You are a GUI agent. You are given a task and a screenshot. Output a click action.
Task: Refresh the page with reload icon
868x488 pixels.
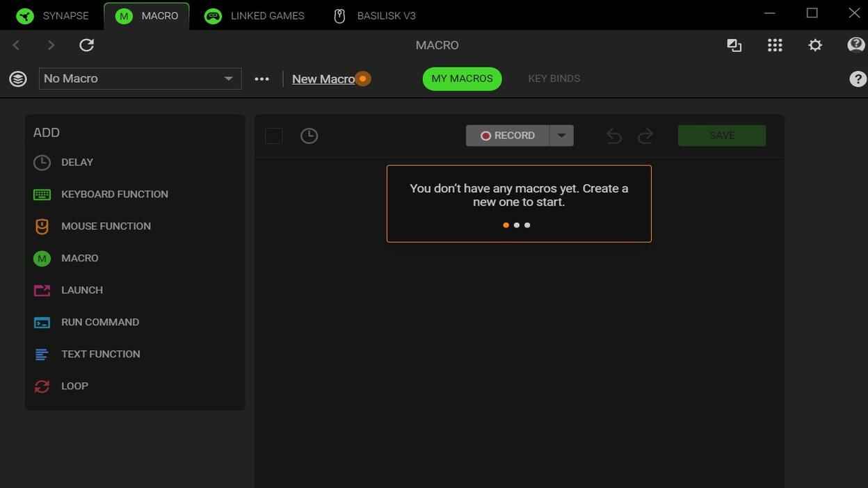tap(86, 45)
